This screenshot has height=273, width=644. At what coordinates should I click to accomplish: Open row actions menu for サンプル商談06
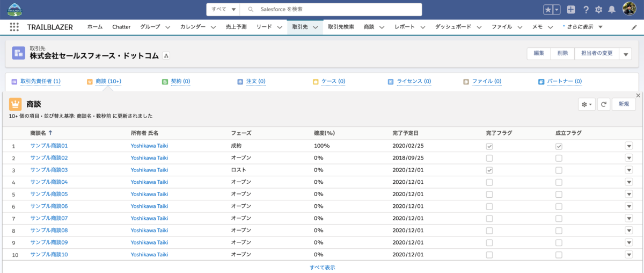pos(629,206)
